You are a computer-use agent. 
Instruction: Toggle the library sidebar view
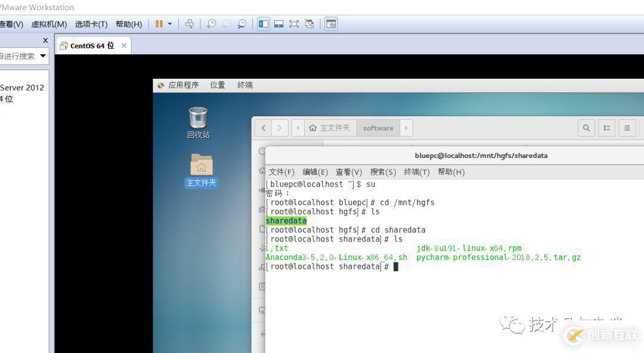[x=264, y=24]
